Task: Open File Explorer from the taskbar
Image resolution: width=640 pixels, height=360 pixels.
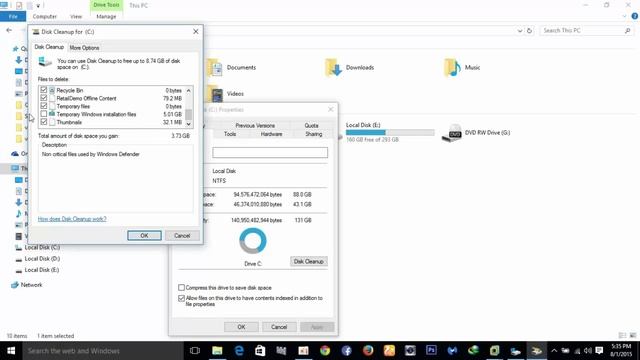Action: [x=217, y=351]
